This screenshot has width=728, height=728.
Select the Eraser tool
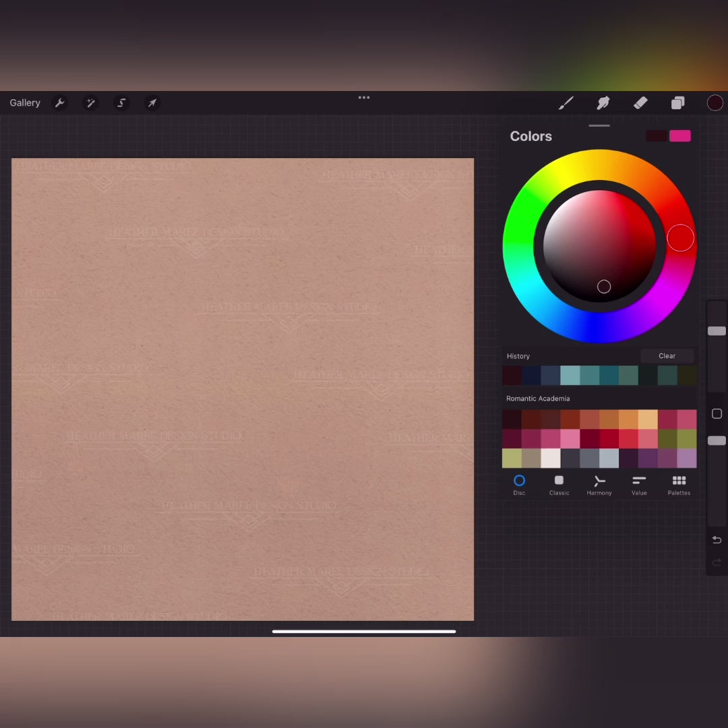pyautogui.click(x=640, y=103)
